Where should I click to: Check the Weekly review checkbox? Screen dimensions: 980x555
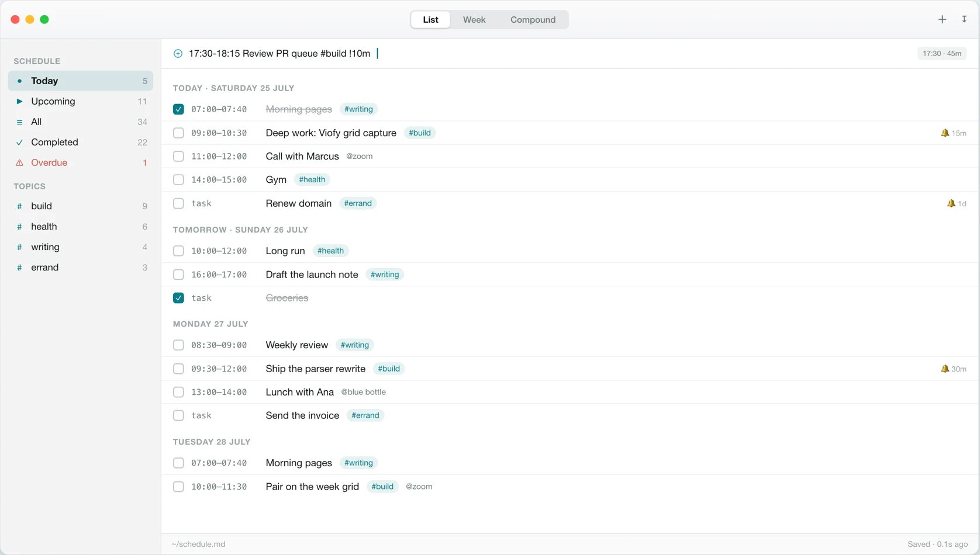click(178, 345)
